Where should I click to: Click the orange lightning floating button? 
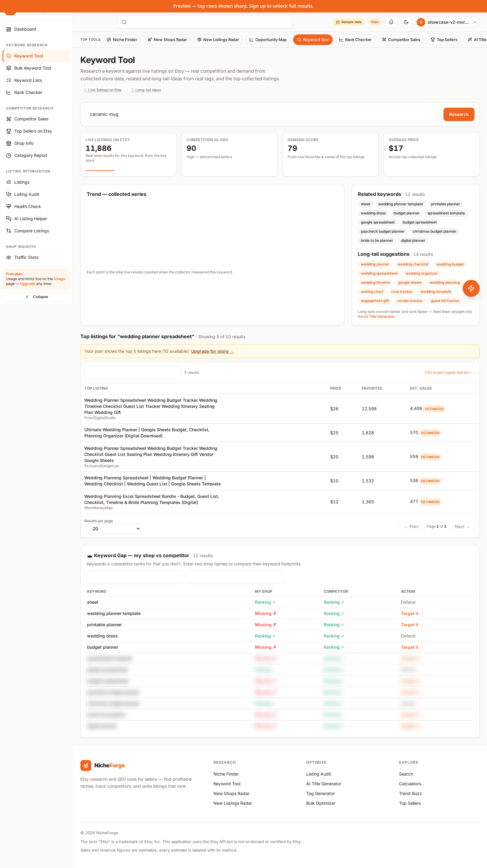[x=471, y=288]
